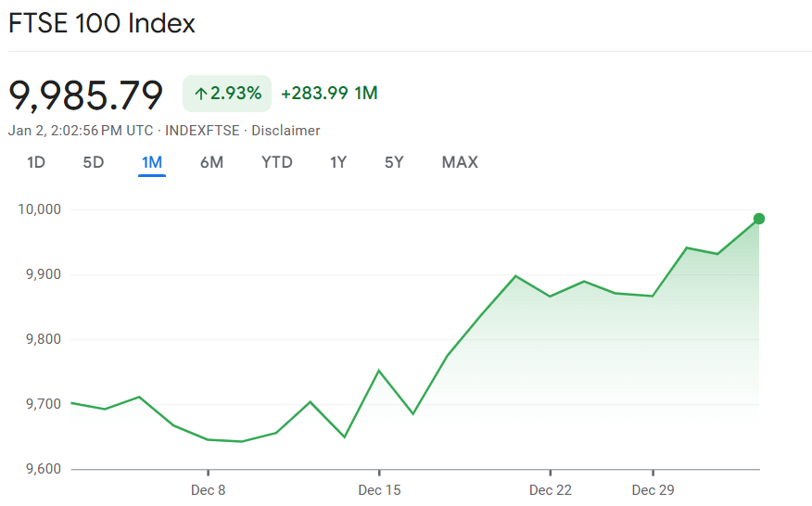Click the Dec 8 date axis label
The width and height of the screenshot is (812, 506).
209,489
